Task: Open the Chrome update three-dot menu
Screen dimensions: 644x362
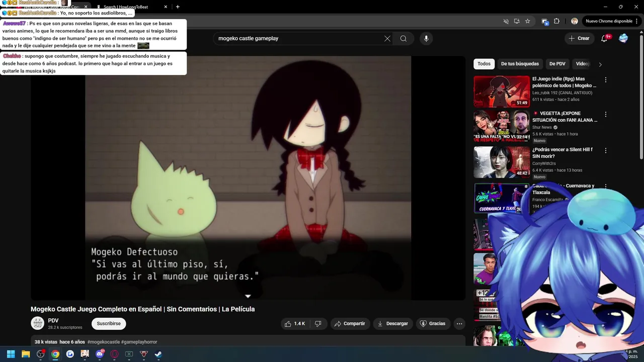Action: pos(637,21)
